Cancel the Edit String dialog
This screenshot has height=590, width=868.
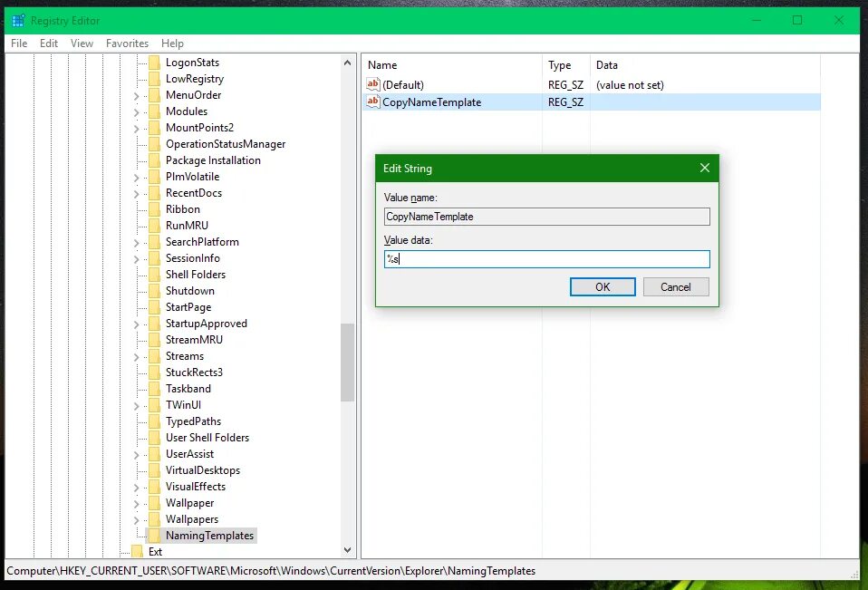[675, 286]
